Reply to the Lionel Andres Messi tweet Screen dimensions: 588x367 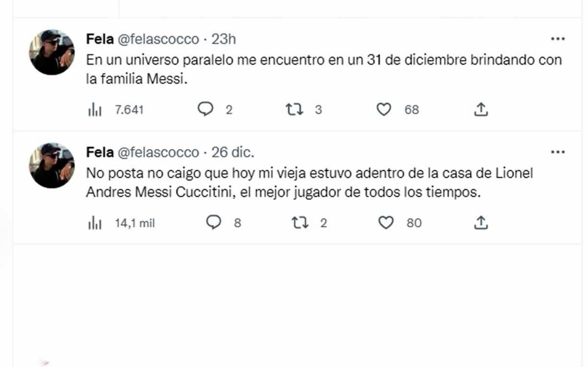pyautogui.click(x=215, y=222)
